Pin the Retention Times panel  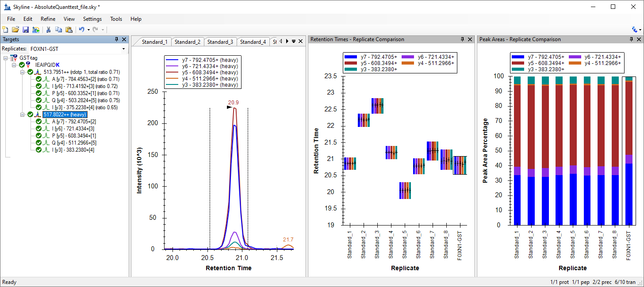(x=462, y=39)
